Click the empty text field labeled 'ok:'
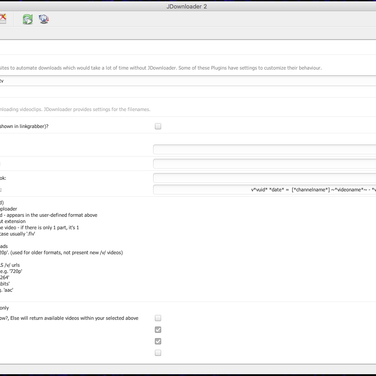Viewport: 376px width, 376px height. (x=265, y=178)
